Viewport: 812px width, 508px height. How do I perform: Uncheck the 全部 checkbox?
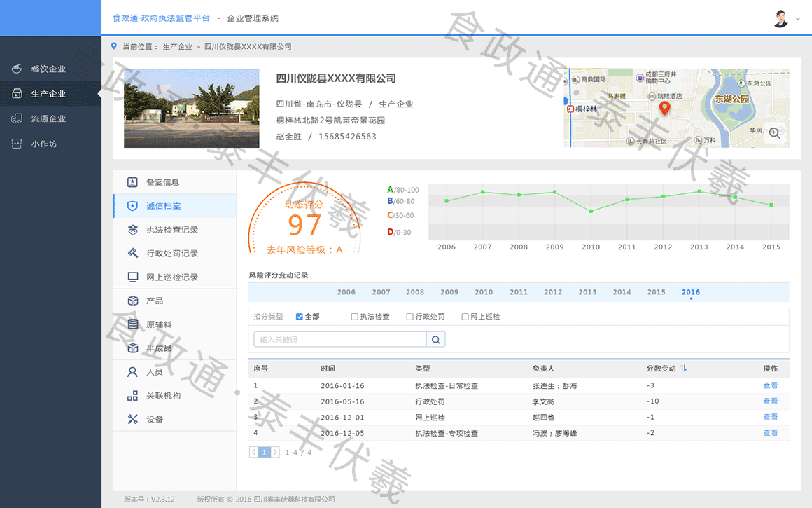click(300, 317)
